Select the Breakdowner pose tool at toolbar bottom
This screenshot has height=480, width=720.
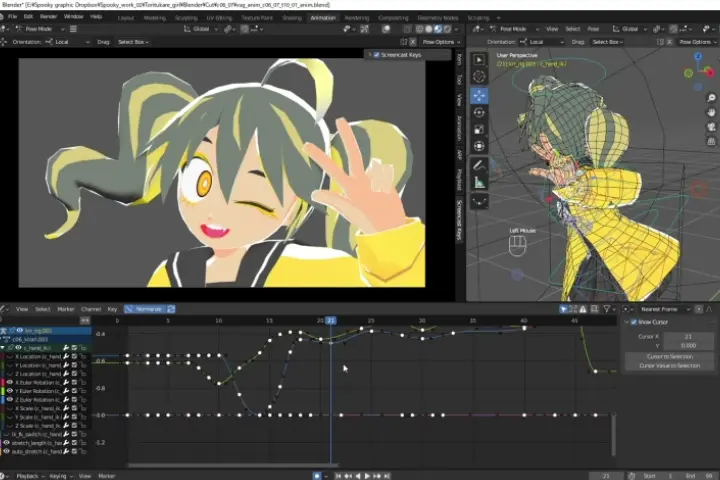[x=479, y=201]
